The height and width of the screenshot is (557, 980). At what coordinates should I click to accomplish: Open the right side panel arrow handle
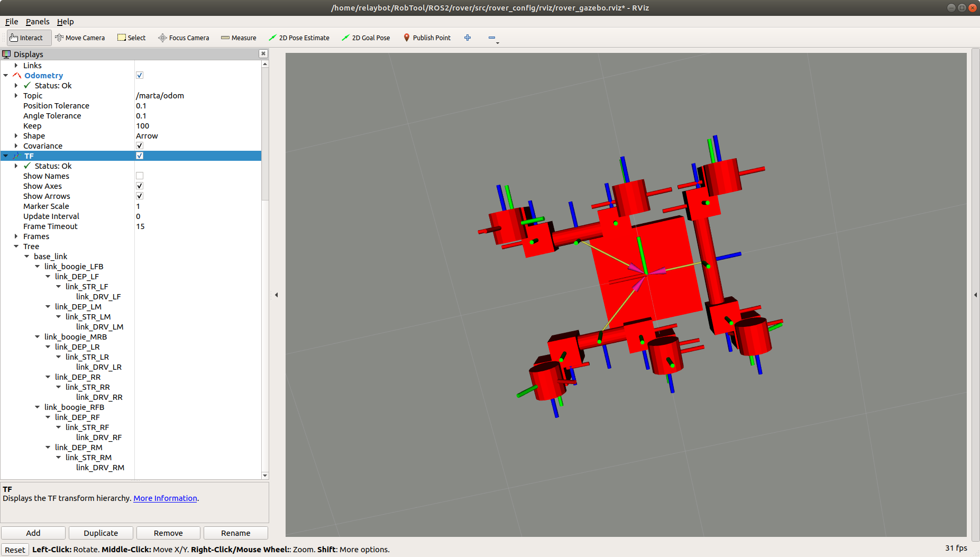(x=976, y=295)
